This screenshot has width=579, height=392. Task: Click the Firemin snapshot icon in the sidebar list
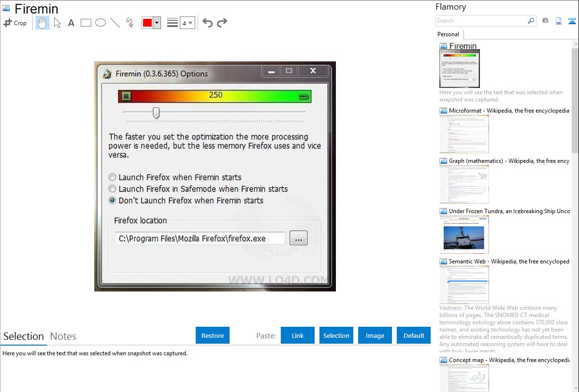click(444, 46)
